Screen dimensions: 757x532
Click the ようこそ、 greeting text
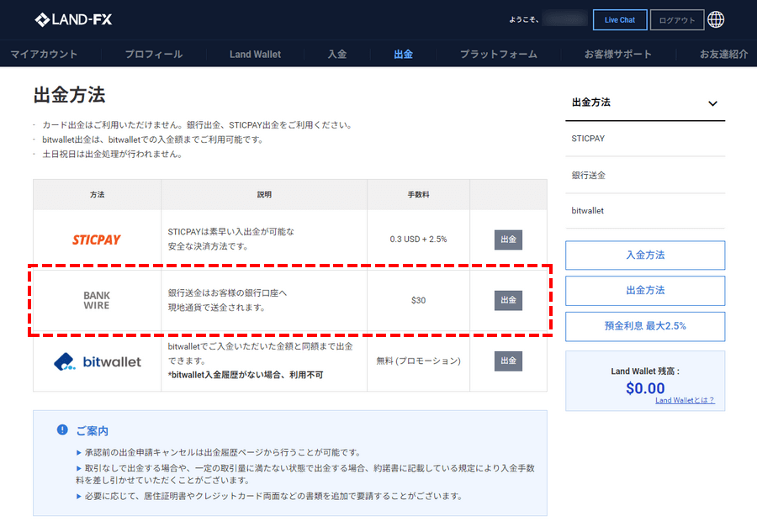pos(523,20)
